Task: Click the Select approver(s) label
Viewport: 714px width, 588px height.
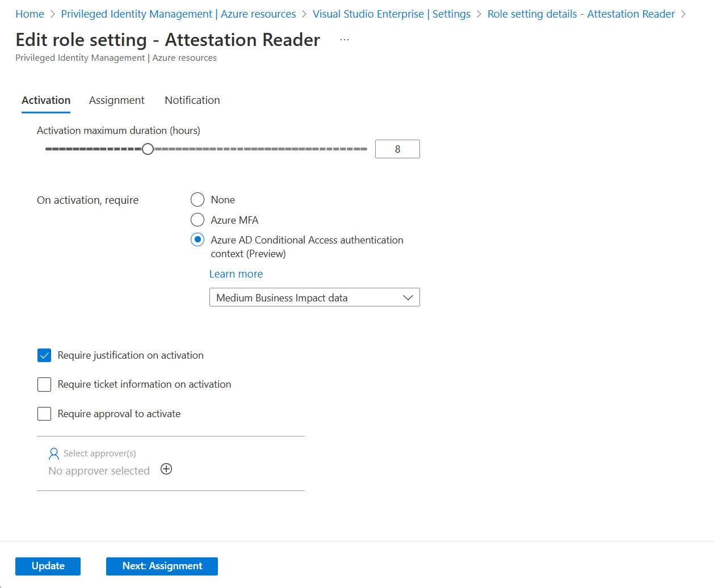Action: coord(100,453)
